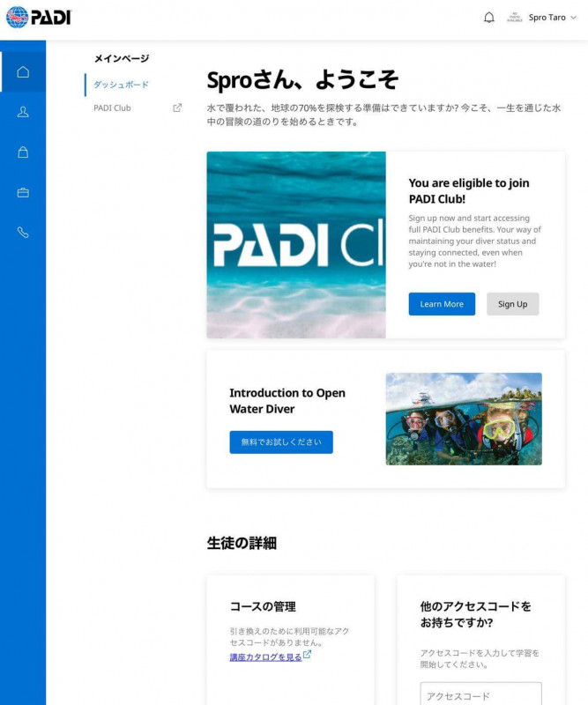Click the メインページ heading
This screenshot has width=588, height=705.
click(x=122, y=58)
